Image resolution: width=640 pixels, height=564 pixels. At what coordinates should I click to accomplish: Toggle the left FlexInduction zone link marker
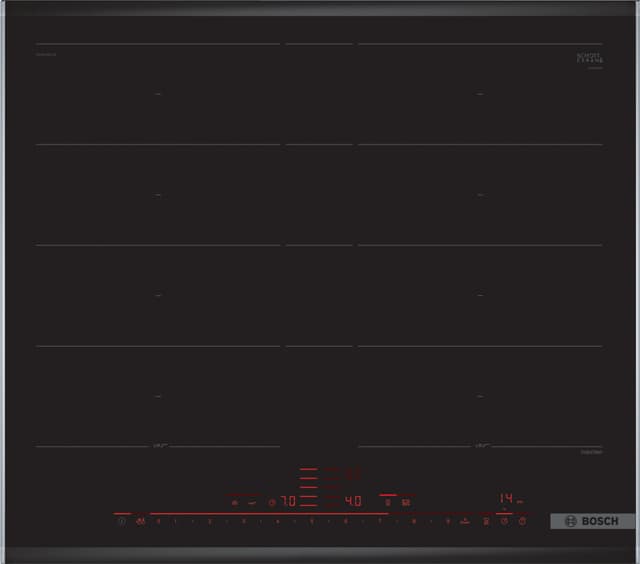[x=159, y=445]
